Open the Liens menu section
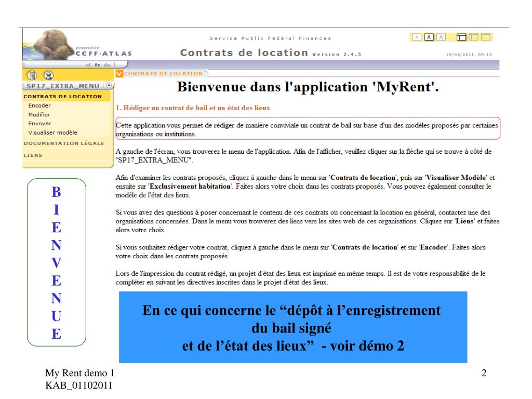The width and height of the screenshot is (532, 399). coord(33,155)
